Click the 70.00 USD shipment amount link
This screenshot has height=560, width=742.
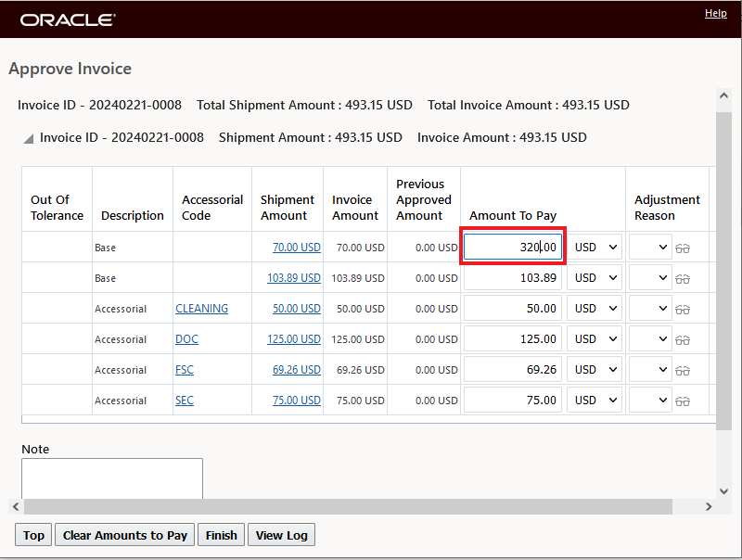297,248
